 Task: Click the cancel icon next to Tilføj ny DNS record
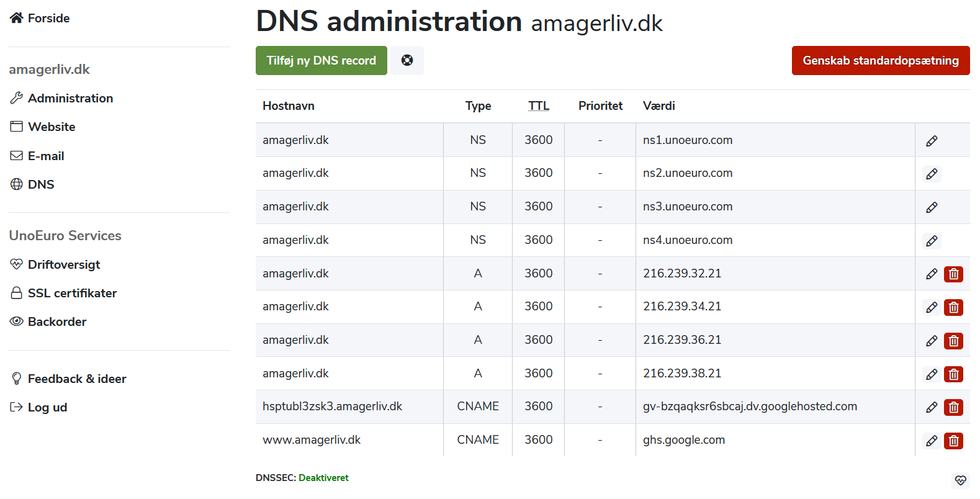(x=407, y=60)
